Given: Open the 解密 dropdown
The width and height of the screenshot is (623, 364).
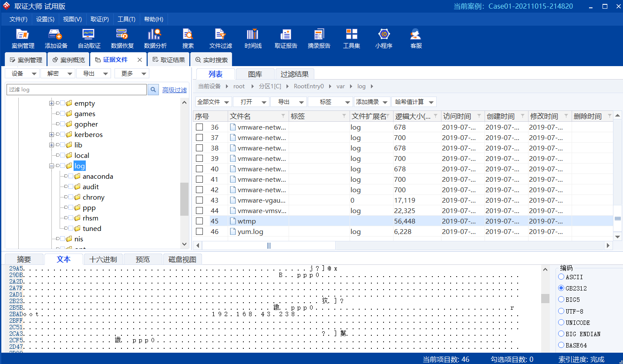Looking at the screenshot, I should 58,73.
